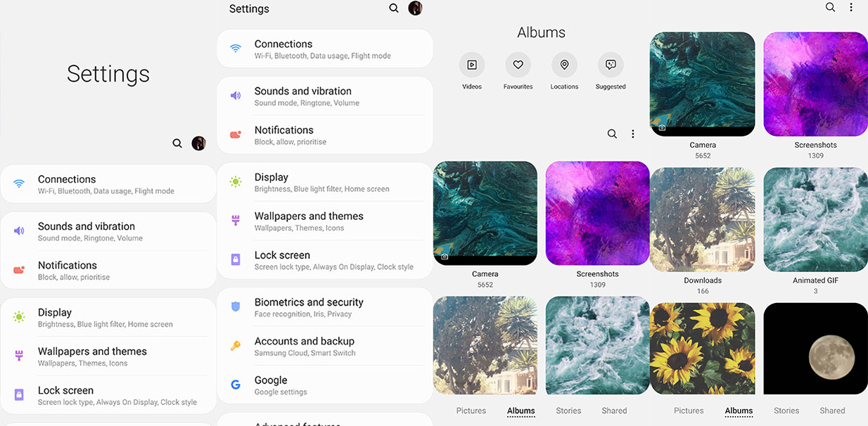Tap Wallpapers brush icon in compact-header Settings screen
The image size is (868, 426).
coord(236,221)
